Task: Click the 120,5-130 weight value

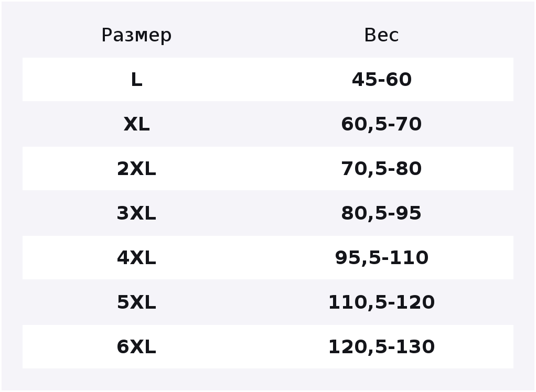Action: [381, 346]
